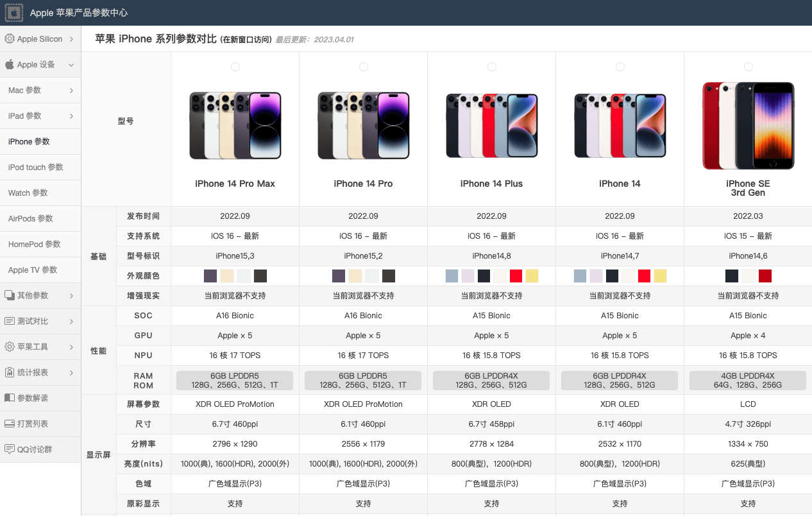
Task: Click the 其他参数 devices icon
Action: 9,295
